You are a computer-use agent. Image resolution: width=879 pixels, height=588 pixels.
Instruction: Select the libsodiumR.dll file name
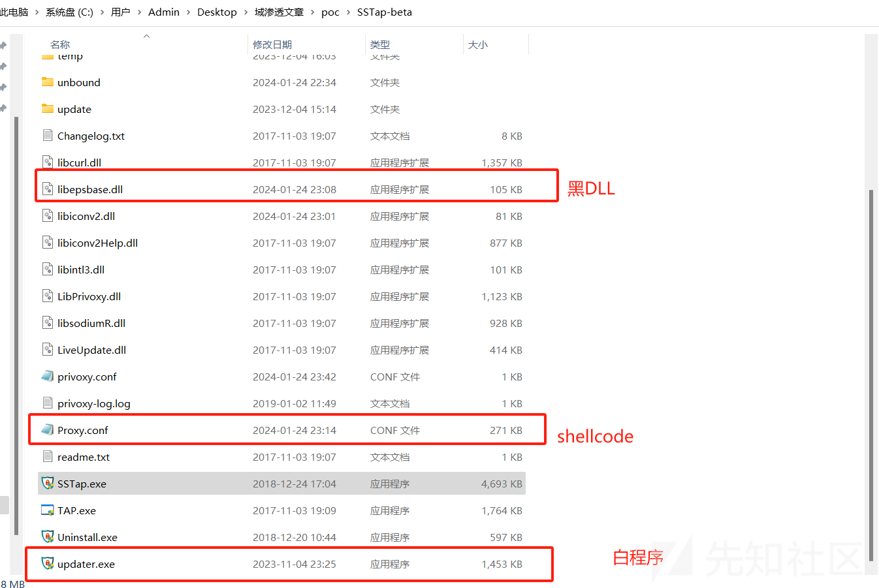(91, 323)
